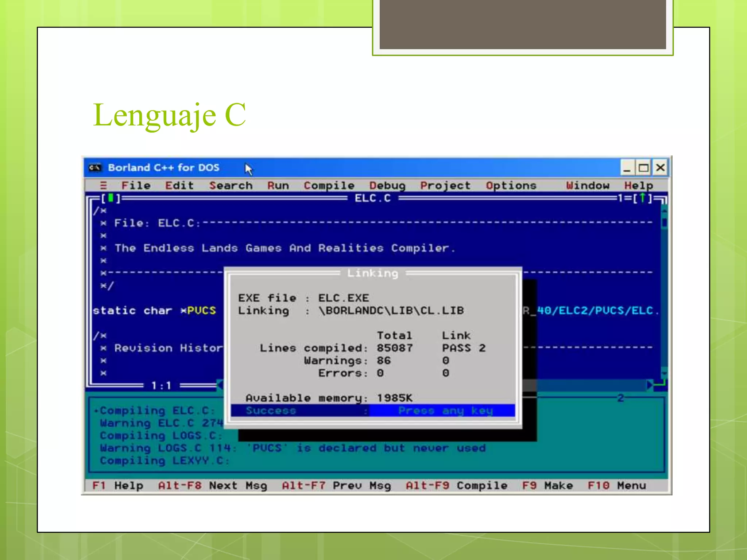Open the Debug menu

click(387, 186)
